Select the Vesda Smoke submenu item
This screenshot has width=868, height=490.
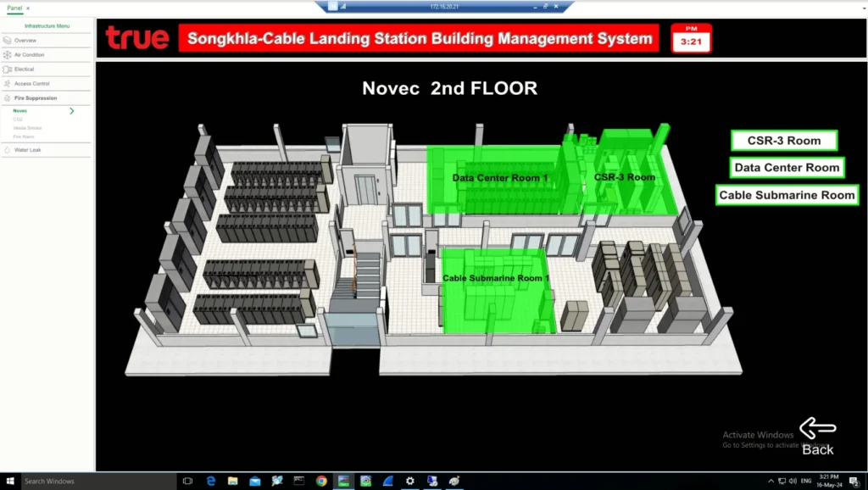(x=27, y=128)
